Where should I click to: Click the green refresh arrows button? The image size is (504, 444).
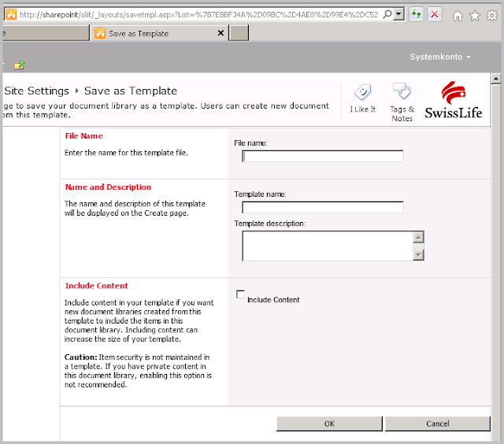417,14
